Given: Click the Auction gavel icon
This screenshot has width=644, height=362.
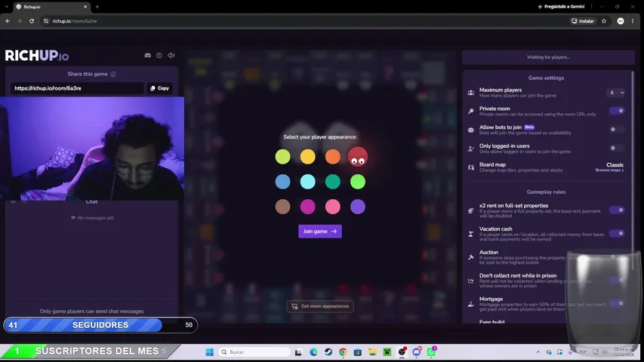Looking at the screenshot, I should tap(470, 257).
